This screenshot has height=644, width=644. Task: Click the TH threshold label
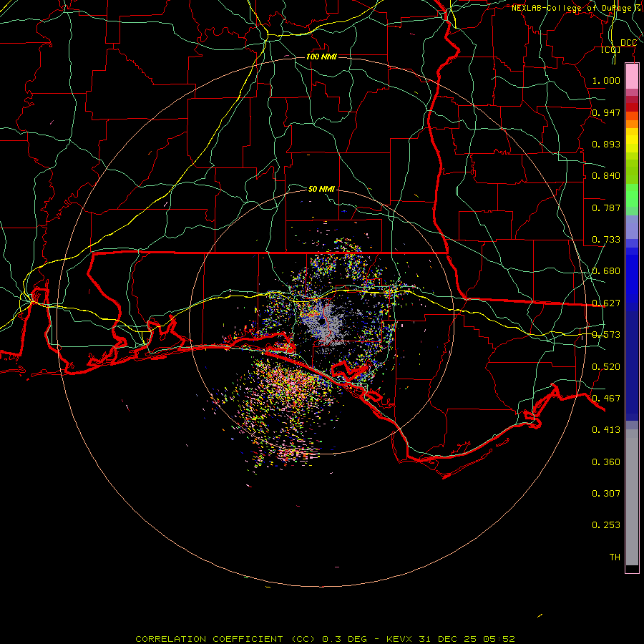pos(615,557)
